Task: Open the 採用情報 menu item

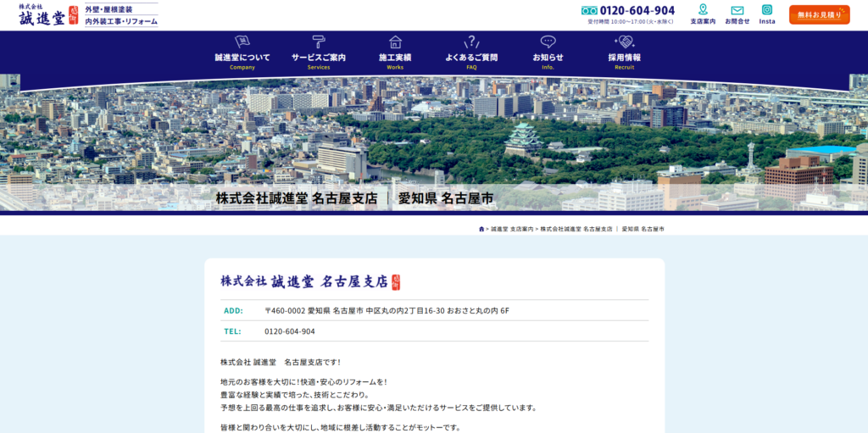Action: [x=625, y=57]
